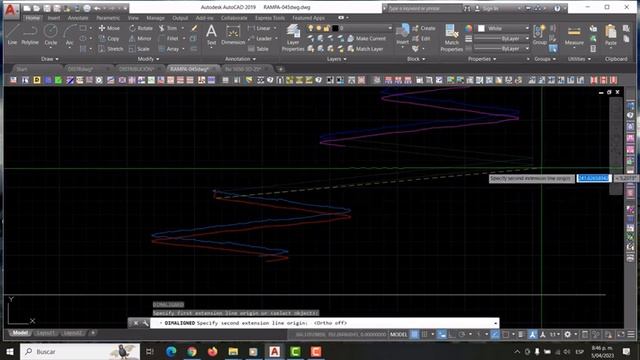Toggle polar tracking in status bar
The image size is (640, 360).
click(462, 334)
